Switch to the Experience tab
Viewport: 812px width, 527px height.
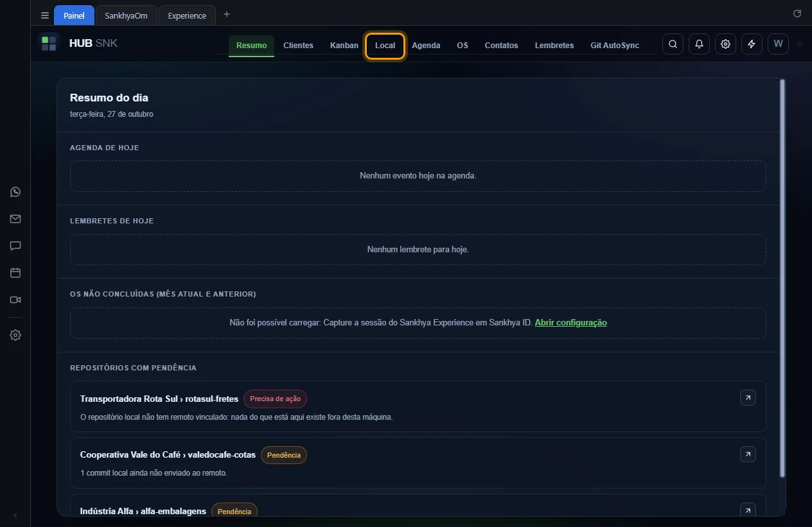tap(187, 15)
